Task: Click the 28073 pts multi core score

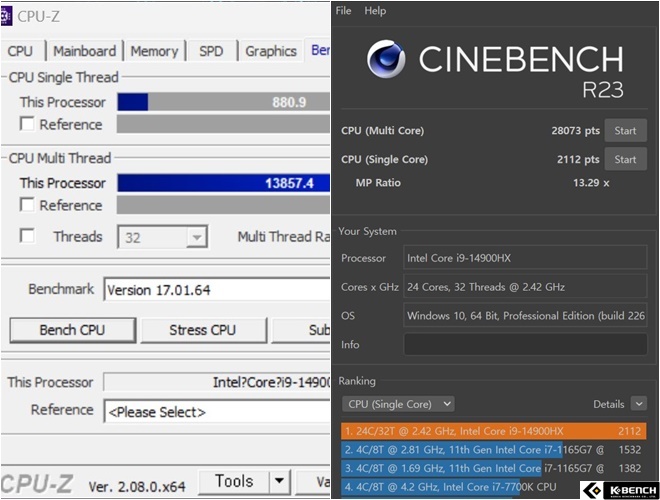Action: (x=575, y=131)
